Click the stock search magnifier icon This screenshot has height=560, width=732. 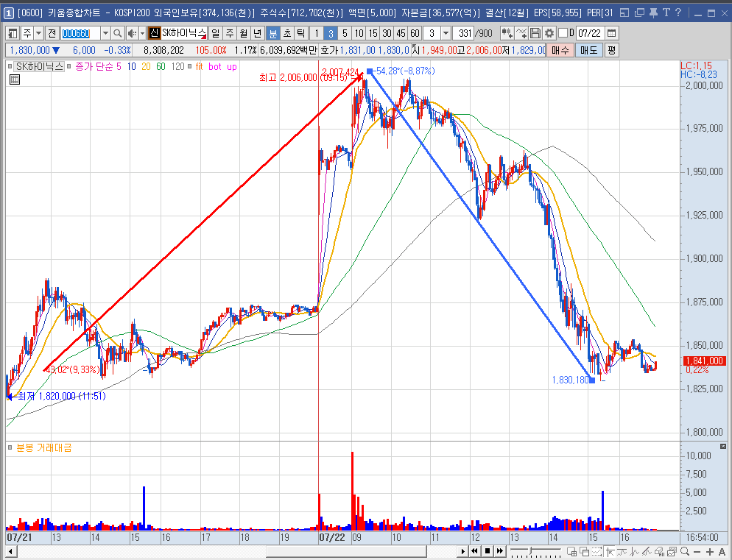click(x=118, y=33)
